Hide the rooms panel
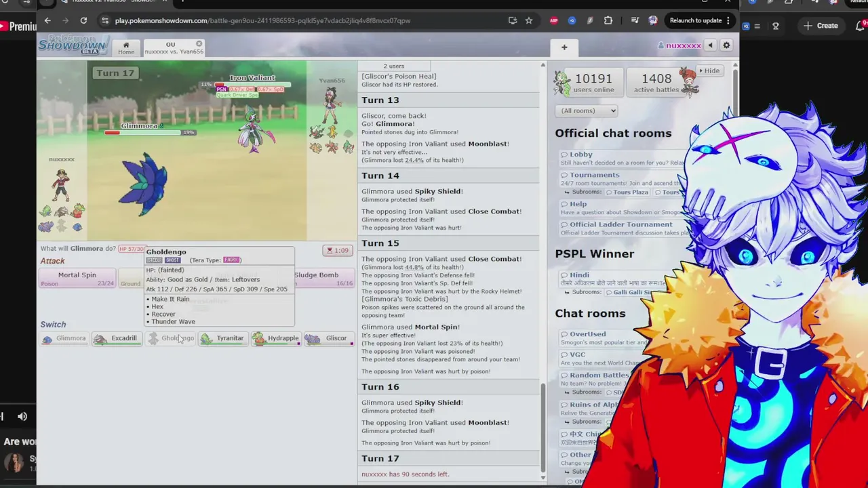This screenshot has height=488, width=868. pos(711,70)
